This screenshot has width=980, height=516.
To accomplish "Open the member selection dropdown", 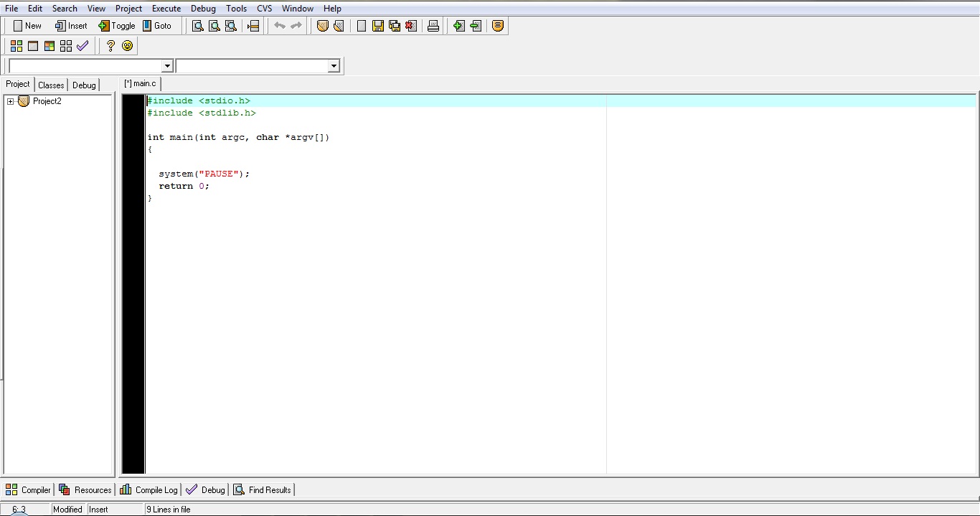I will pos(333,65).
